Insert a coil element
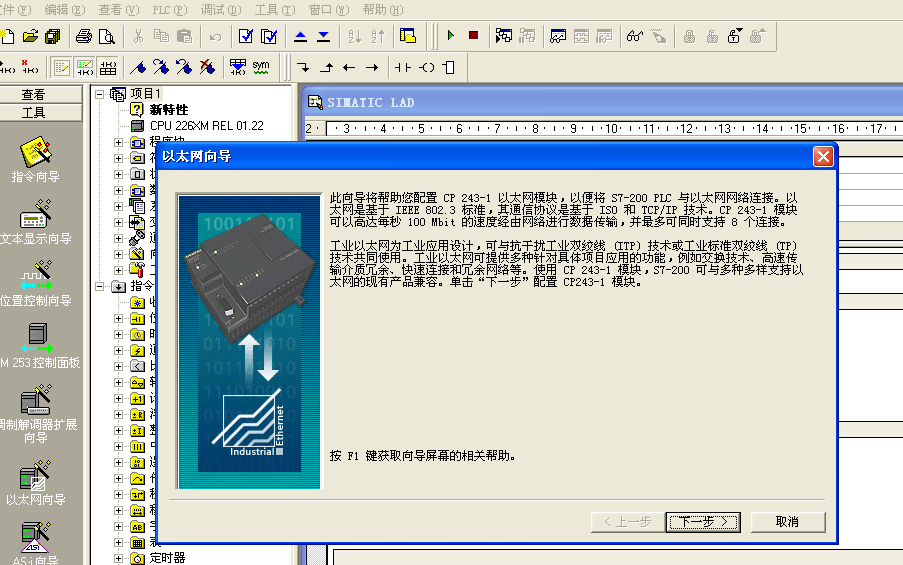 coord(427,67)
